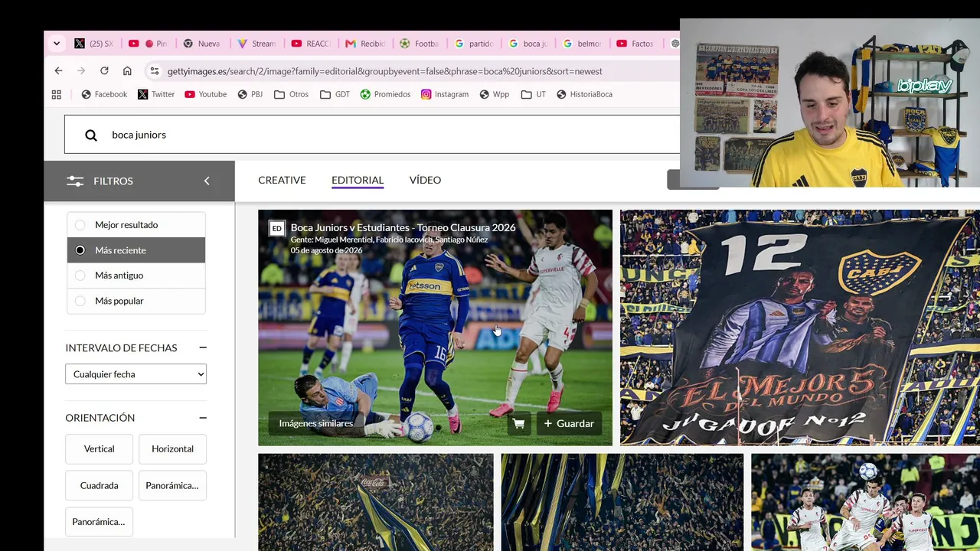Open the HistoriaBoca bookmark
This screenshot has height=551, width=980.
[584, 94]
